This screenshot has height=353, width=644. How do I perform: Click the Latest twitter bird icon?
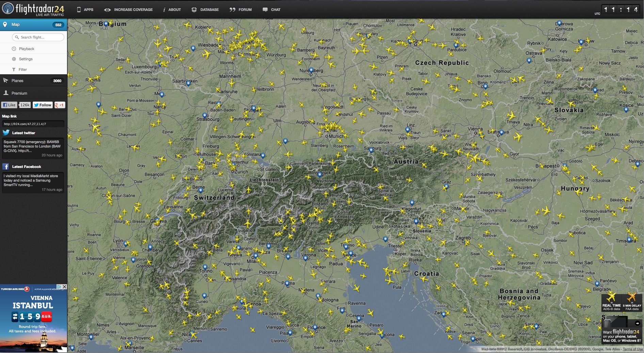click(x=6, y=133)
